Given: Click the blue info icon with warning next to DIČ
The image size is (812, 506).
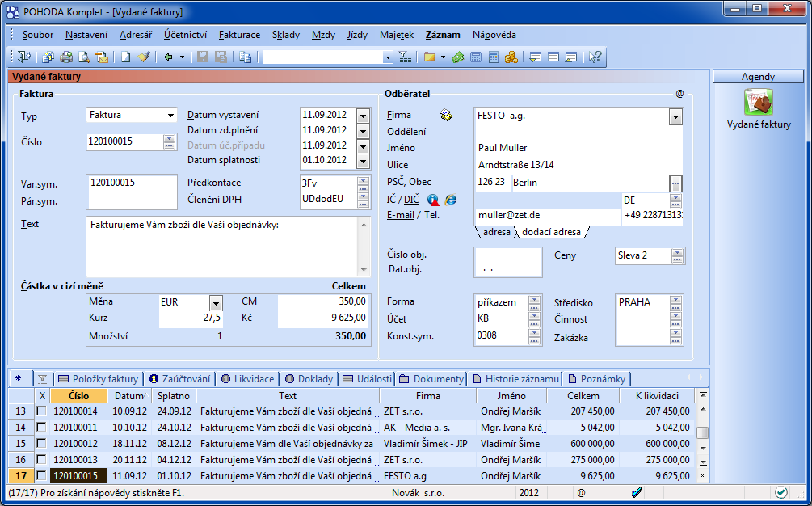Looking at the screenshot, I should (x=433, y=200).
